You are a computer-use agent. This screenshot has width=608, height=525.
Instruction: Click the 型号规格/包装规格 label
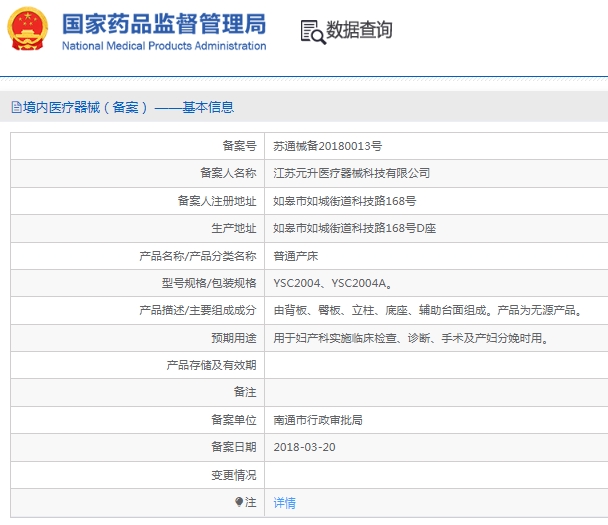tap(209, 283)
